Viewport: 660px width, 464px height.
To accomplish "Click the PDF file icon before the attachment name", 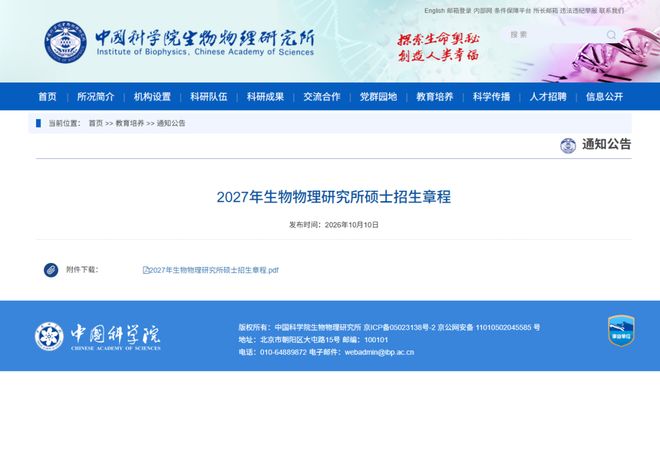I will click(146, 270).
